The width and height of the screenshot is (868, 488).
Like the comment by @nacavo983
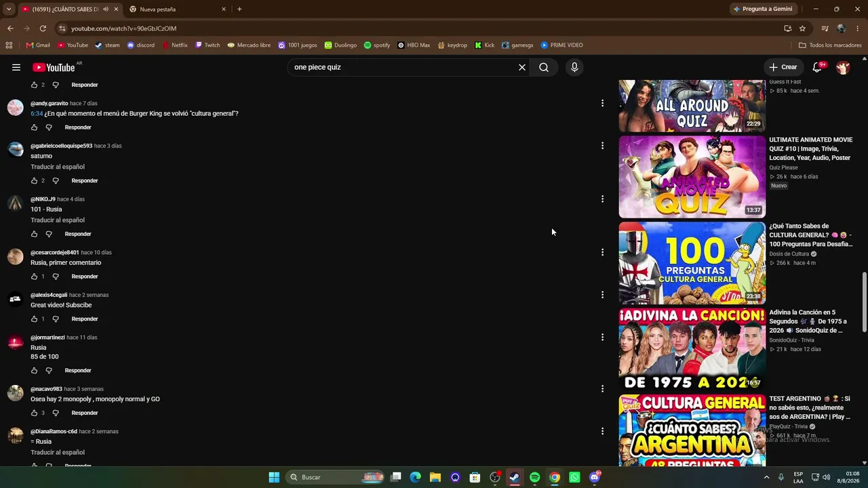(x=35, y=413)
